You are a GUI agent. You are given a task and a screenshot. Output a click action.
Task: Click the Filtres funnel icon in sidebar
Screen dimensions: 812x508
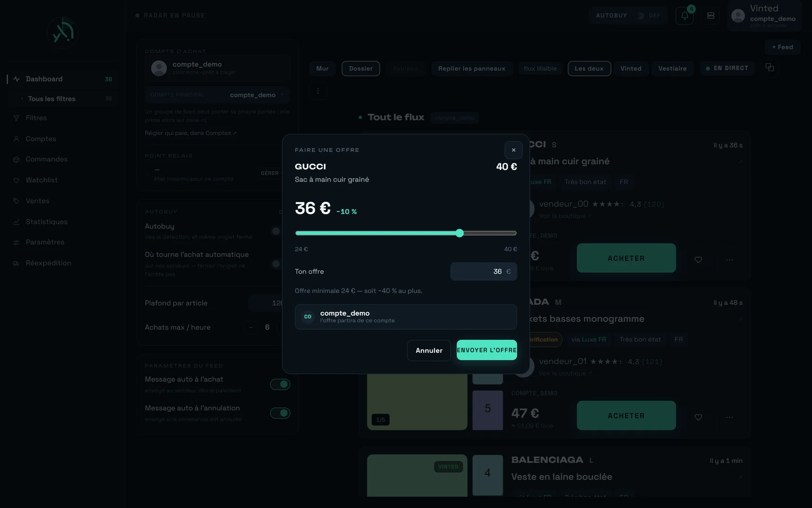coord(17,118)
